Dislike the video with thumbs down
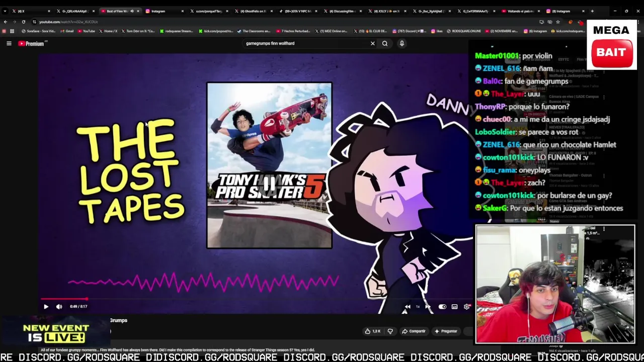This screenshot has height=362, width=644. click(x=390, y=331)
